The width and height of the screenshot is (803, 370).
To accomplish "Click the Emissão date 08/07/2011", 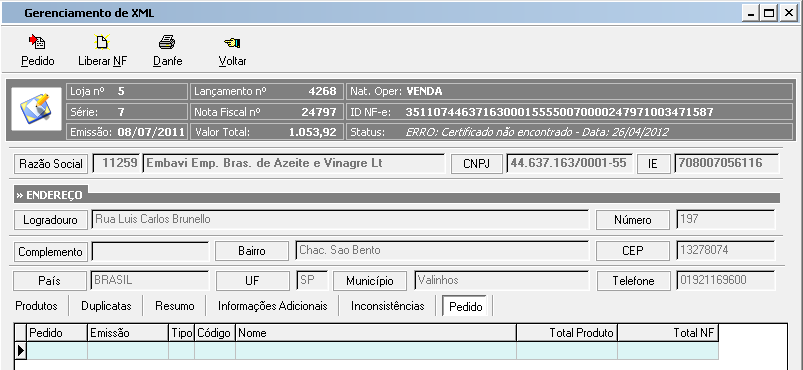I will tap(151, 132).
